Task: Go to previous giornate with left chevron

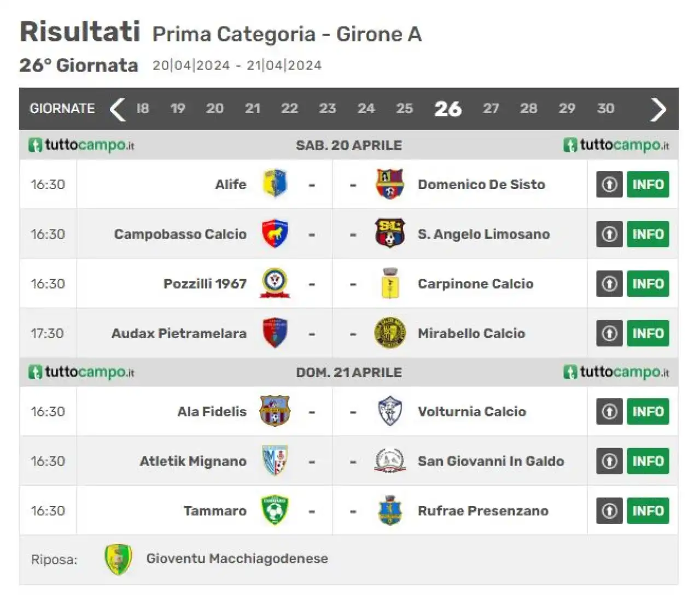Action: click(117, 109)
